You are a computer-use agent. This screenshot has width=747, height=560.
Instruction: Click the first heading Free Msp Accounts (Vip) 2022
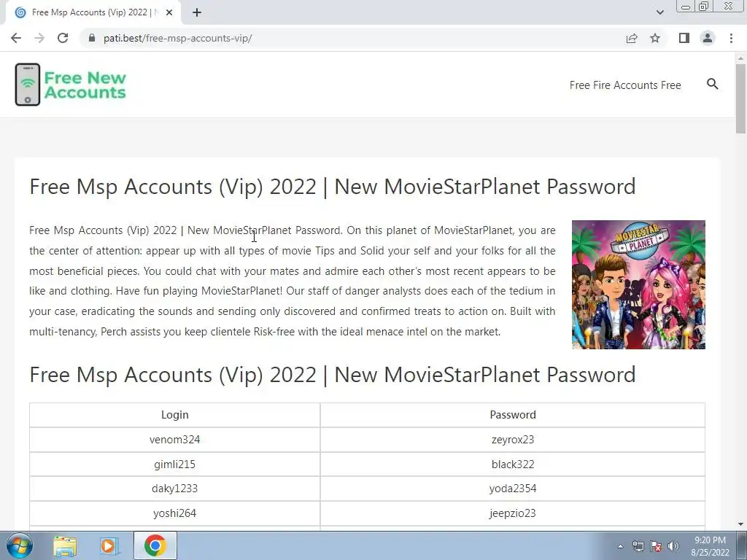(332, 187)
